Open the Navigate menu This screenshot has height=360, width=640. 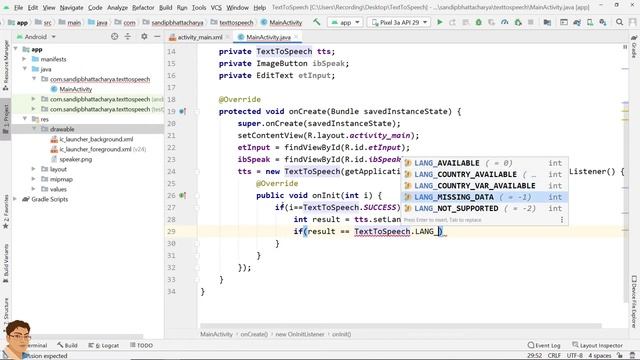click(71, 7)
